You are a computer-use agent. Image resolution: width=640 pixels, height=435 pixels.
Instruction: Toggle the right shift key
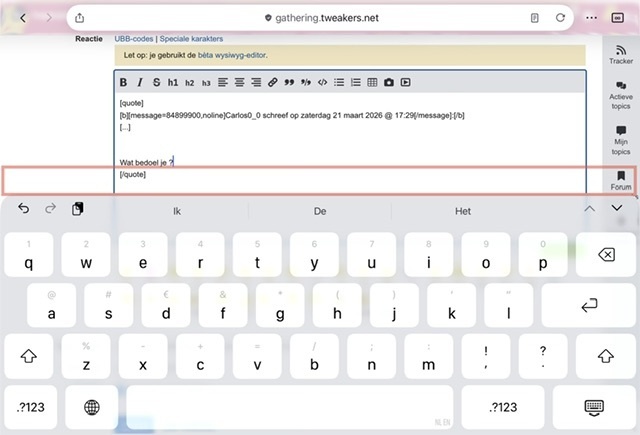606,356
